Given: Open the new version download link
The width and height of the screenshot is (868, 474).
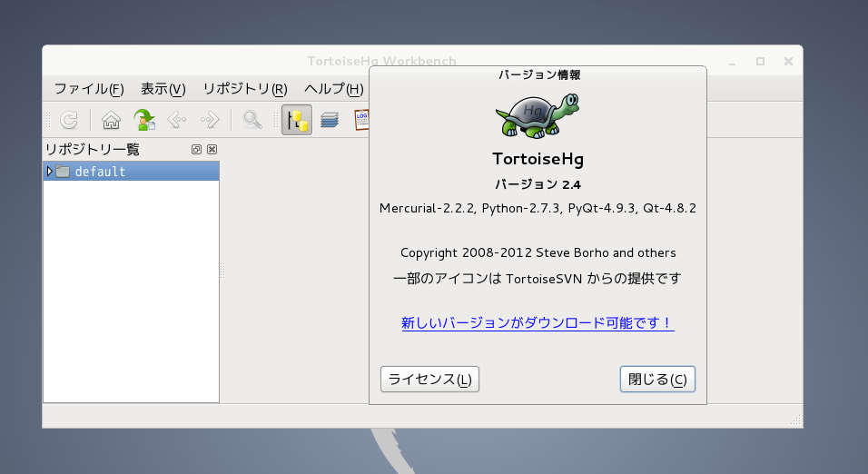Looking at the screenshot, I should (538, 323).
